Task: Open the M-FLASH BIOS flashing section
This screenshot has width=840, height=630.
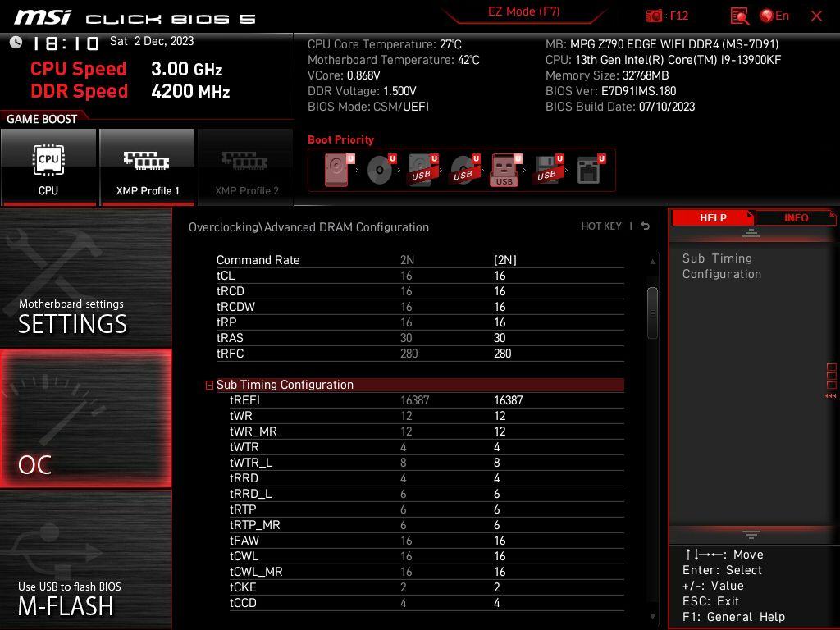Action: click(x=85, y=559)
